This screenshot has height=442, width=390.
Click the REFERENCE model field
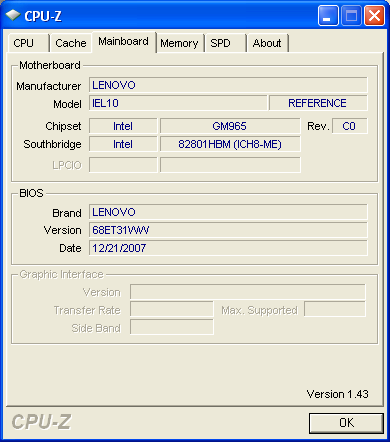pos(318,103)
